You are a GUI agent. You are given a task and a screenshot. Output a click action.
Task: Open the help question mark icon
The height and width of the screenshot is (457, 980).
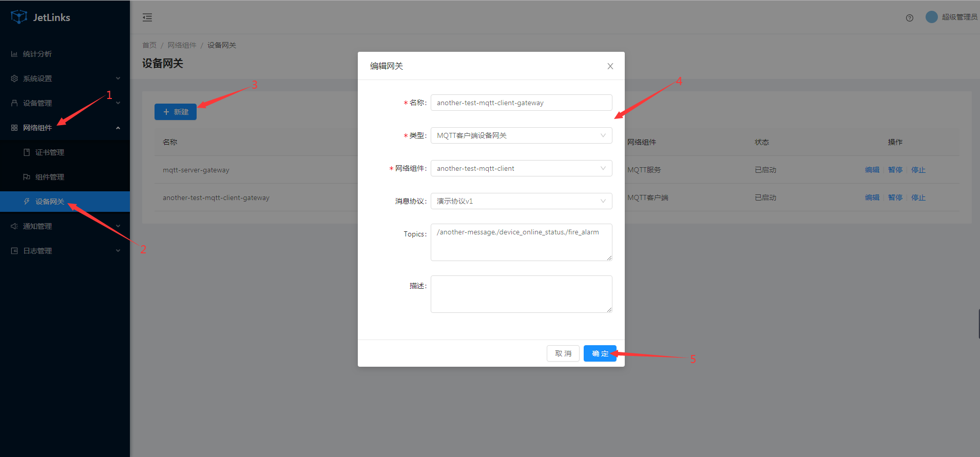coord(909,18)
